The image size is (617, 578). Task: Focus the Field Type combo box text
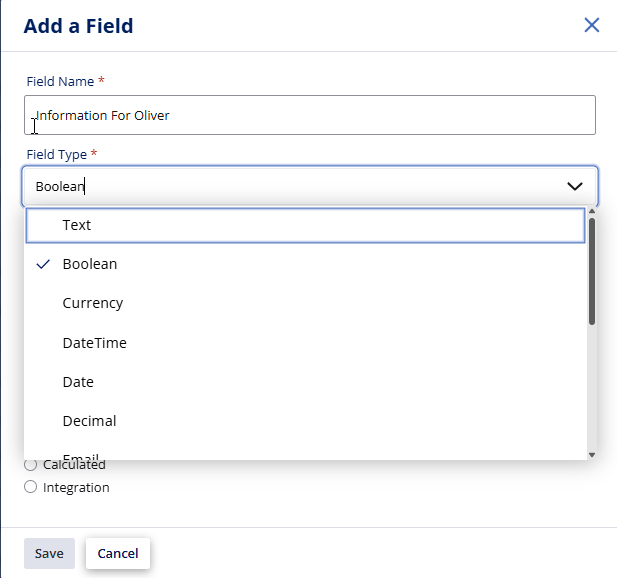point(290,186)
